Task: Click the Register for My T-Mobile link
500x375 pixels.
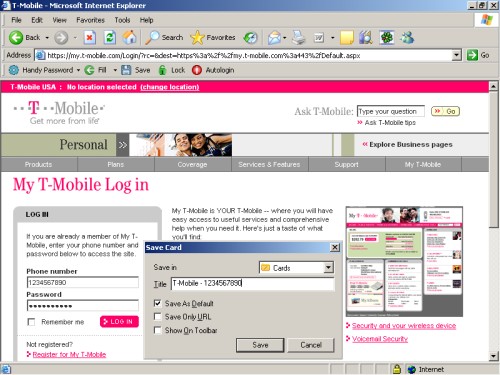Action: 69,354
